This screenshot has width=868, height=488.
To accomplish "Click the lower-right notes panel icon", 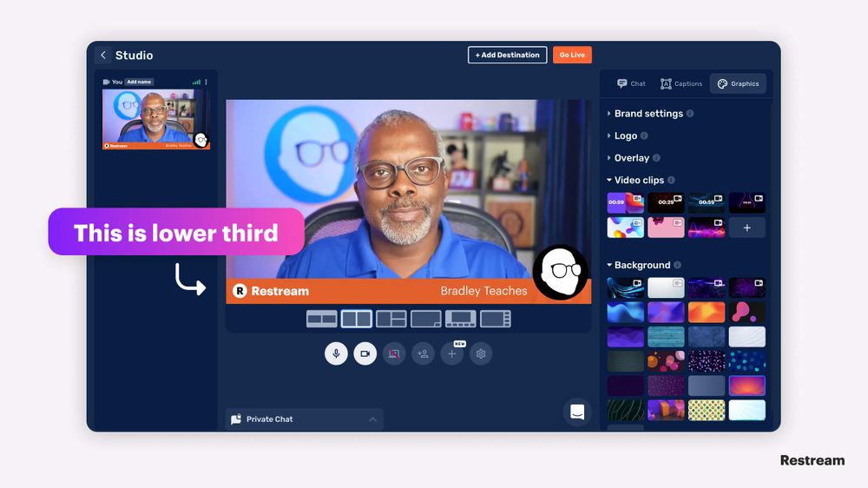I will (x=577, y=412).
